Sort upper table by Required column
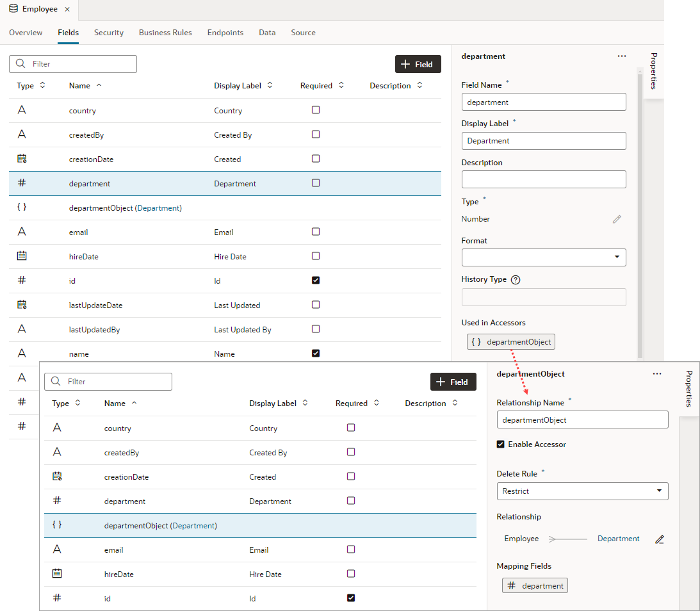Image resolution: width=700 pixels, height=611 pixels. click(x=341, y=85)
